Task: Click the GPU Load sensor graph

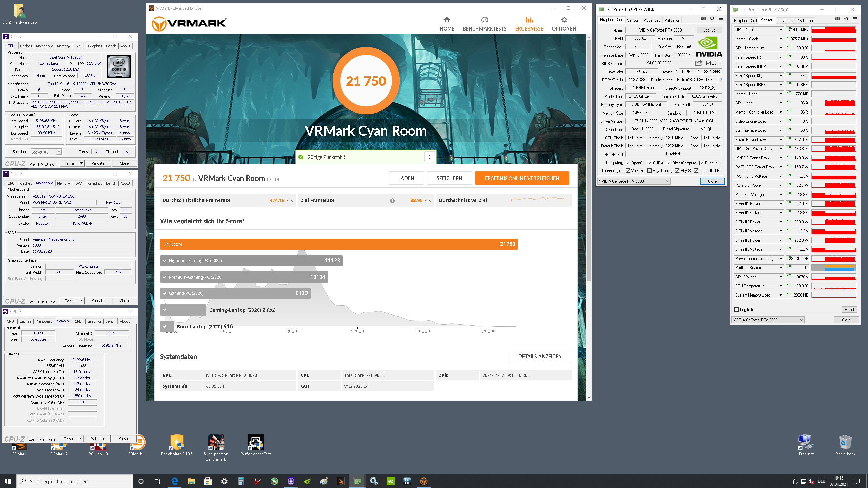Action: click(x=834, y=103)
